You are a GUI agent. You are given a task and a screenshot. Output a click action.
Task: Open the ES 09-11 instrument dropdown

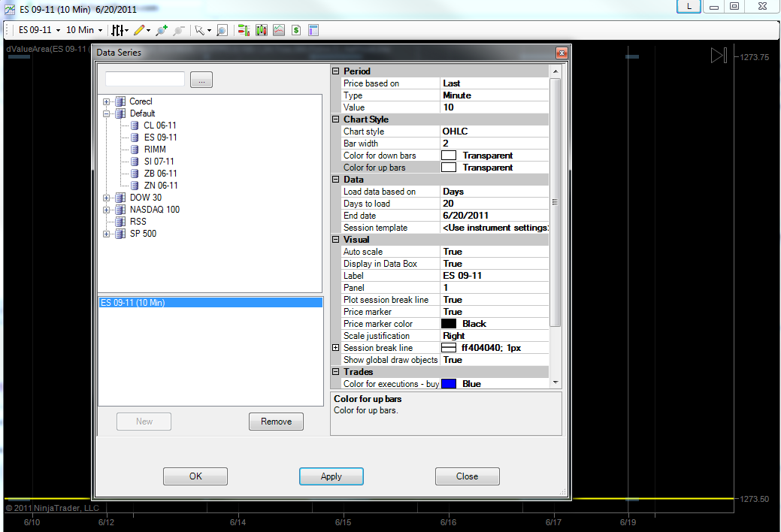pyautogui.click(x=39, y=30)
